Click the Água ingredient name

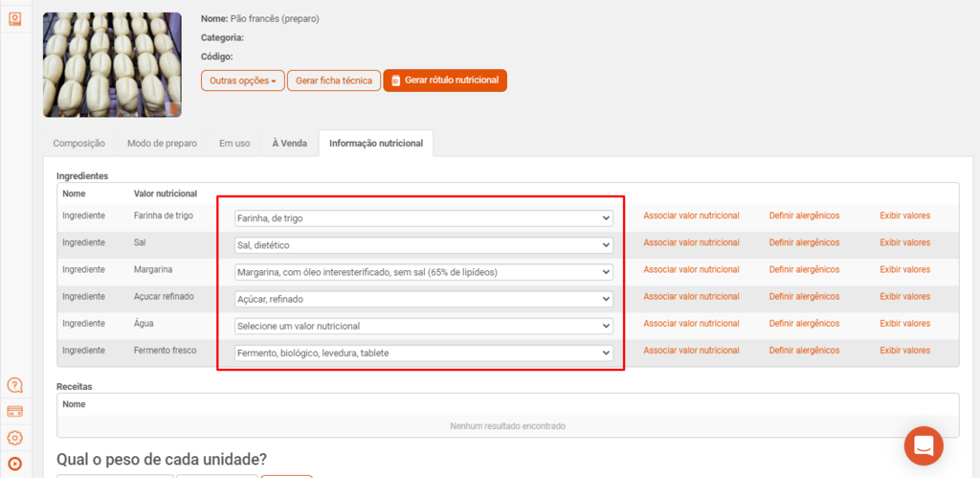point(144,323)
